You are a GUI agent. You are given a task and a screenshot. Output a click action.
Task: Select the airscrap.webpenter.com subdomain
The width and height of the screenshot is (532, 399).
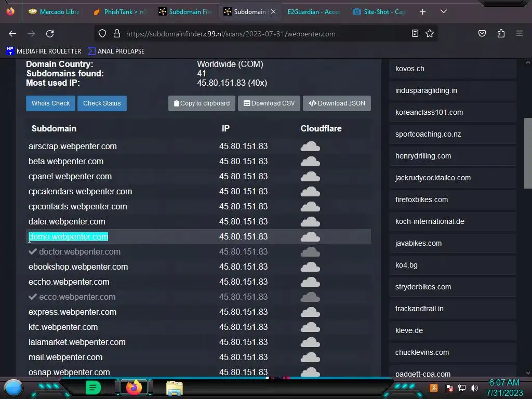point(73,146)
